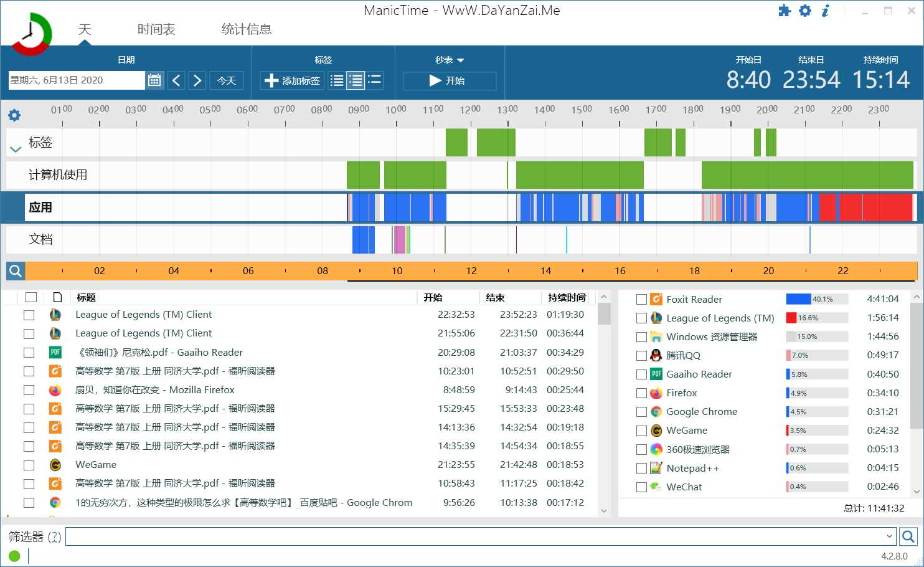Click scroll-up arrow of summary panel
This screenshot has width=924, height=567.
(917, 297)
